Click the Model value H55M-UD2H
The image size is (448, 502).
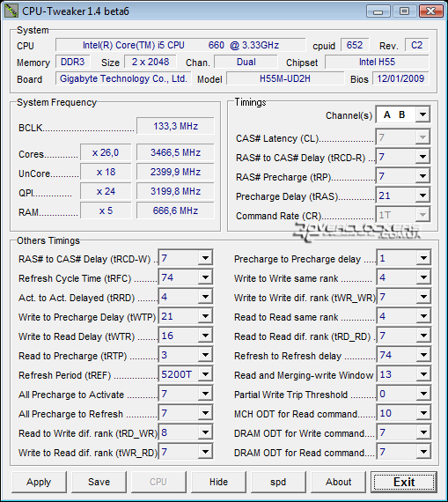coord(285,78)
